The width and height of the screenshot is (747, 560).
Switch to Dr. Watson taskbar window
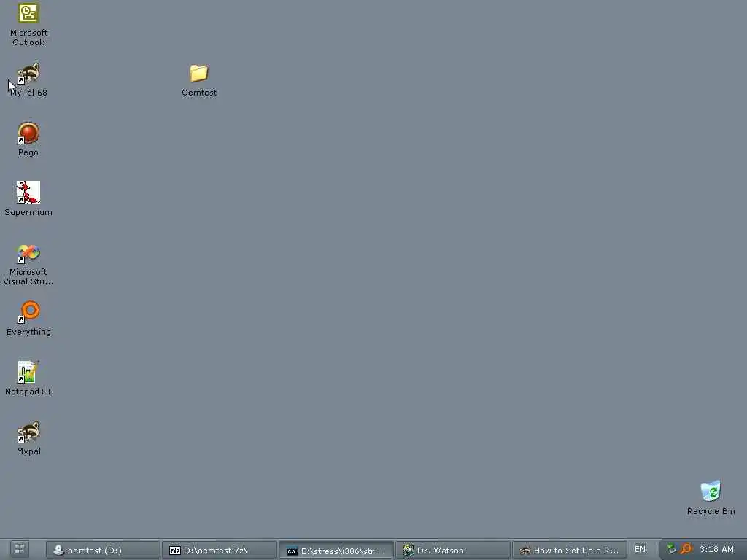pos(452,550)
